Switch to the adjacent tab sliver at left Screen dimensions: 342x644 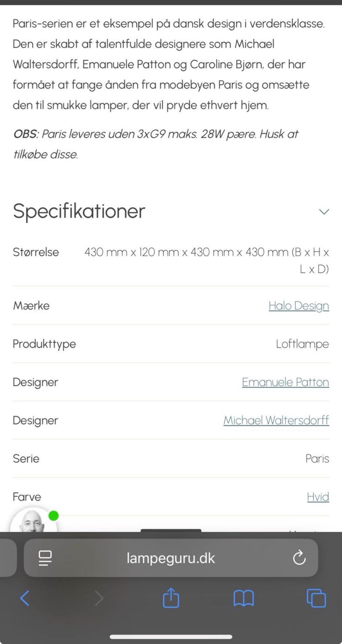click(x=7, y=558)
